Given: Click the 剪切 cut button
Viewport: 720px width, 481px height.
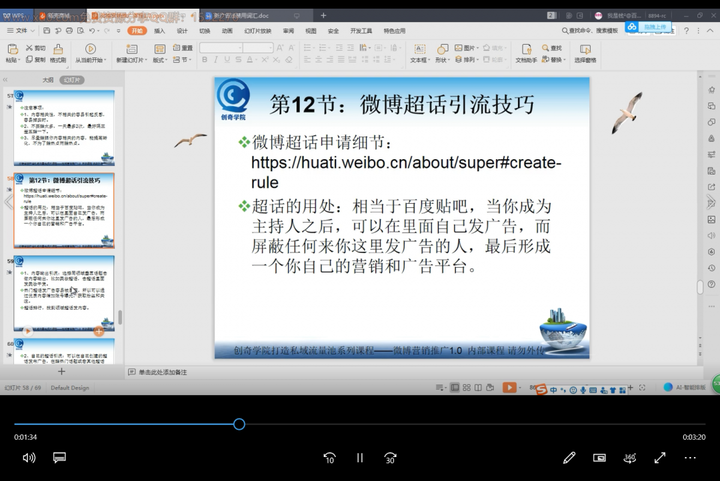Looking at the screenshot, I should point(35,48).
